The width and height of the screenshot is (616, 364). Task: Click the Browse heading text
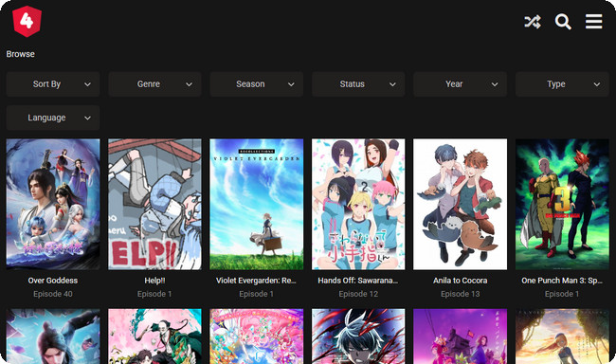pos(21,54)
